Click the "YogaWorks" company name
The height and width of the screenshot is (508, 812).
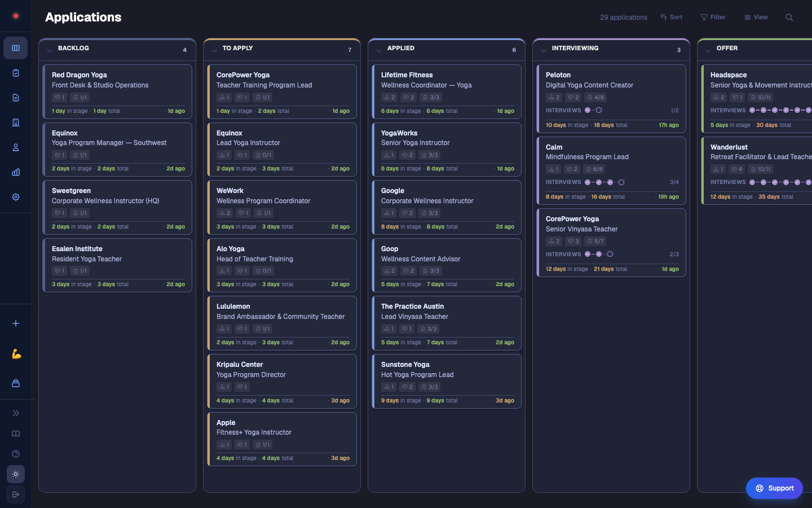[x=399, y=133]
